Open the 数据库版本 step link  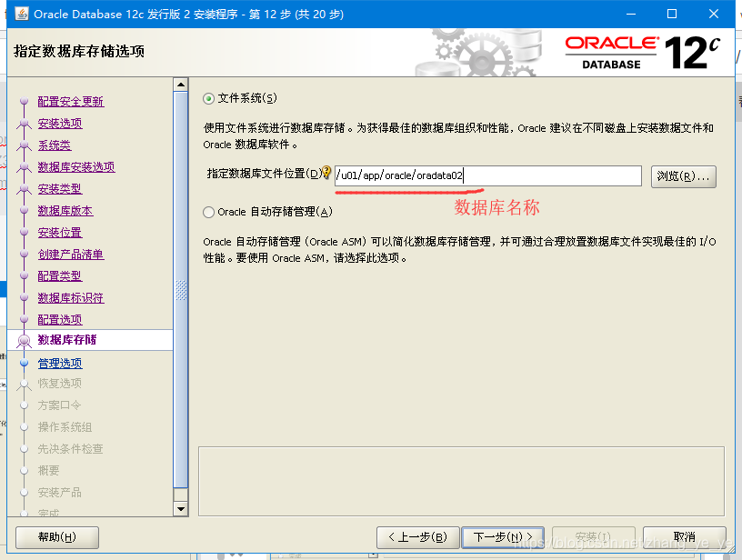tap(65, 210)
